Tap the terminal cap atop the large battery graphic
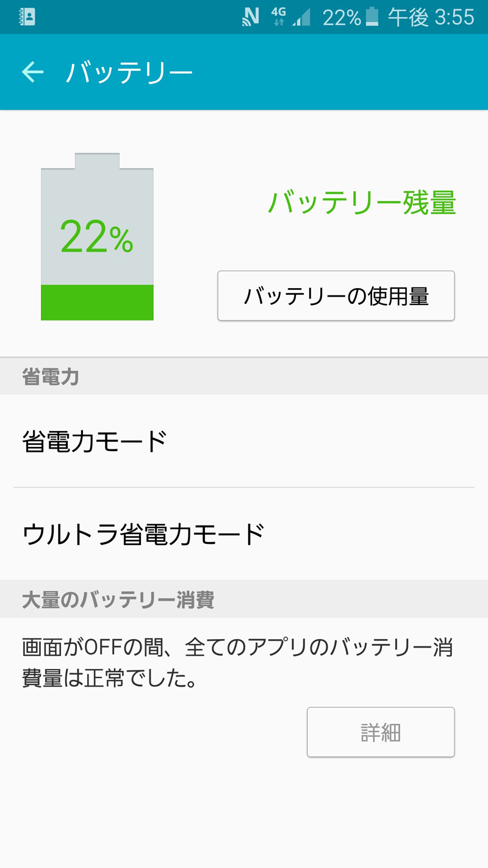 pyautogui.click(x=97, y=161)
